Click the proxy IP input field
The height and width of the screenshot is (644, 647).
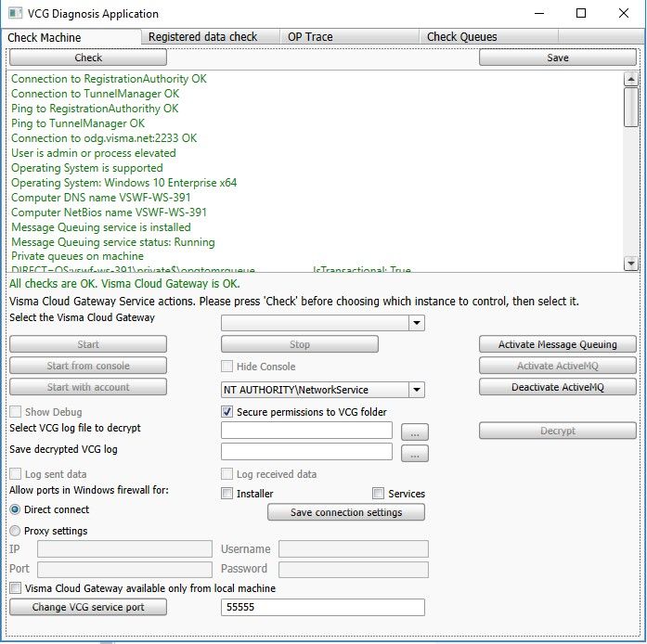coord(124,549)
